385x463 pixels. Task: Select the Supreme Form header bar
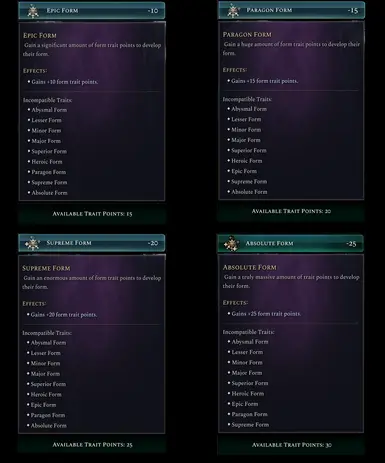[92, 243]
